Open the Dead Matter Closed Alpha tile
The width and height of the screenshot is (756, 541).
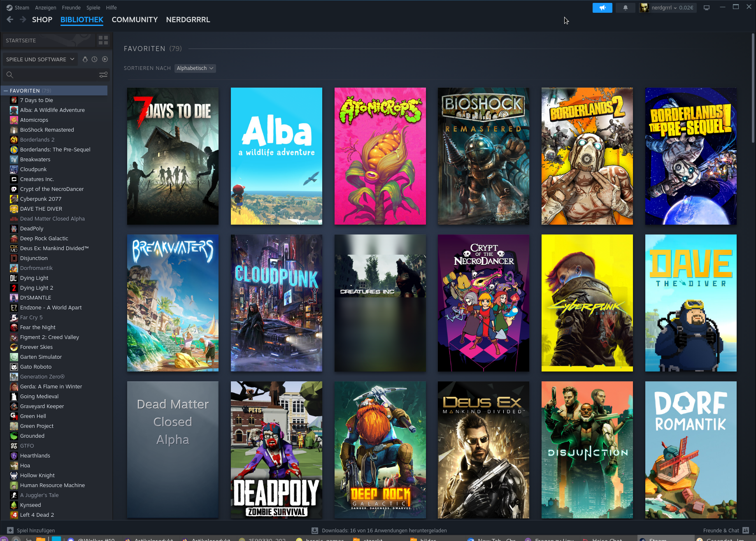pyautogui.click(x=173, y=450)
